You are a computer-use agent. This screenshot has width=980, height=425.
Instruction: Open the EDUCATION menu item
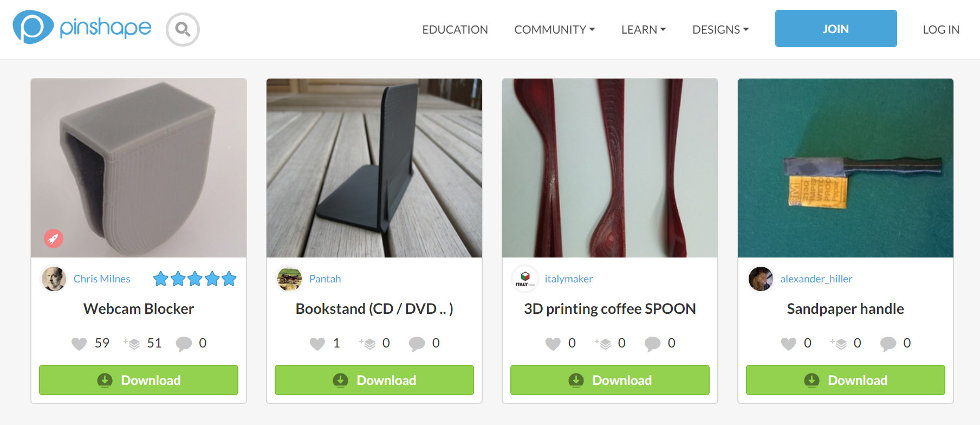tap(455, 29)
